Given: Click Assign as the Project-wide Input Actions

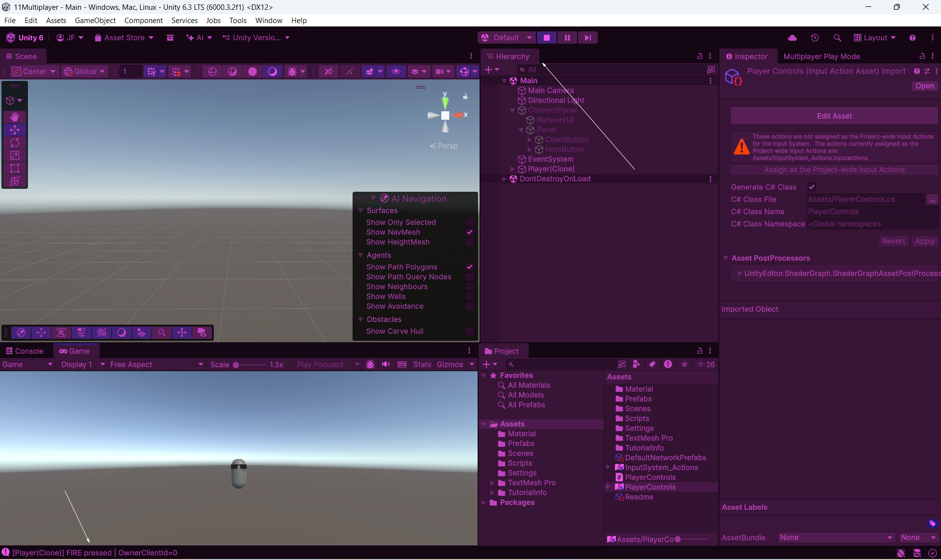Looking at the screenshot, I should [x=834, y=170].
